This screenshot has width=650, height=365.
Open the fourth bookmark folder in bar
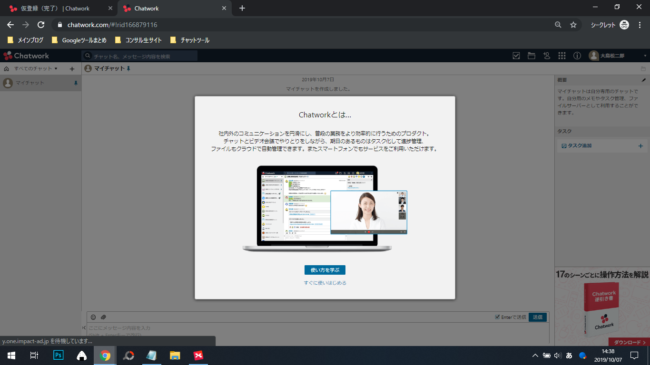point(189,40)
